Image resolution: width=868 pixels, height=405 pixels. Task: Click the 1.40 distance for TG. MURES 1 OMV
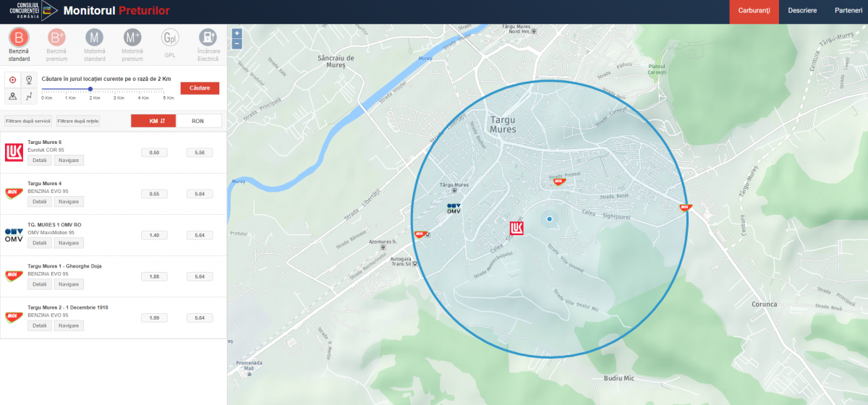coord(154,235)
